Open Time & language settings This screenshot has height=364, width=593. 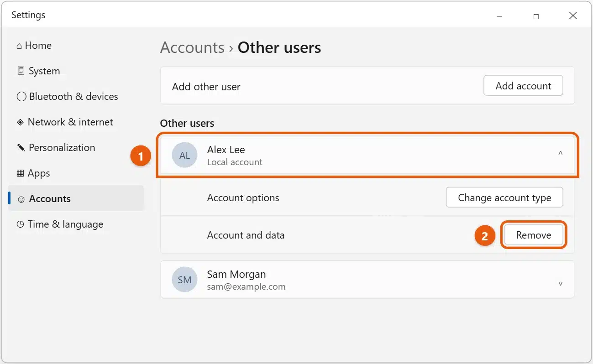pyautogui.click(x=76, y=224)
